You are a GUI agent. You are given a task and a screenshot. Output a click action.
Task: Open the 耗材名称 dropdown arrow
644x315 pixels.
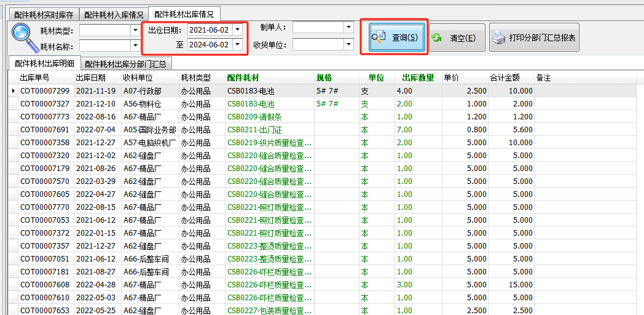(x=135, y=45)
